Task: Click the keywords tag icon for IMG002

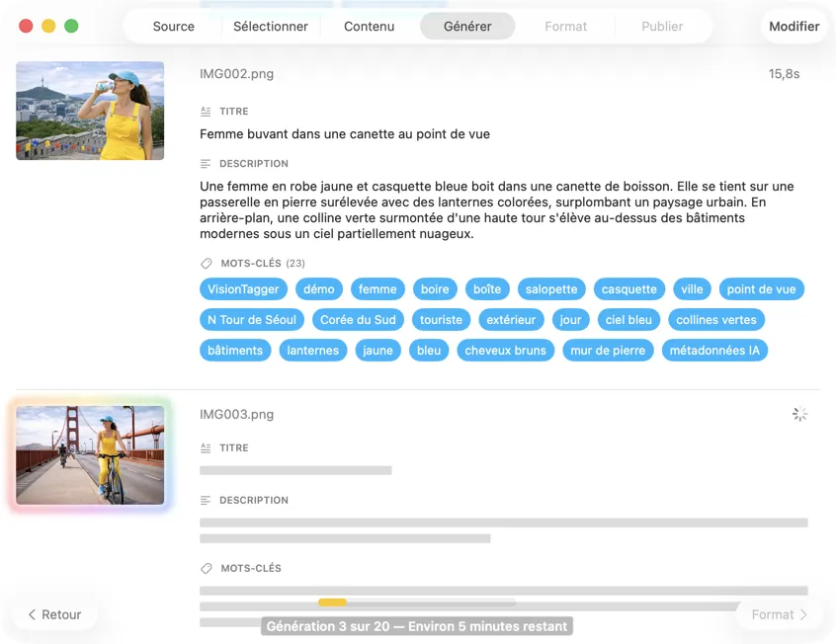Action: tap(206, 264)
